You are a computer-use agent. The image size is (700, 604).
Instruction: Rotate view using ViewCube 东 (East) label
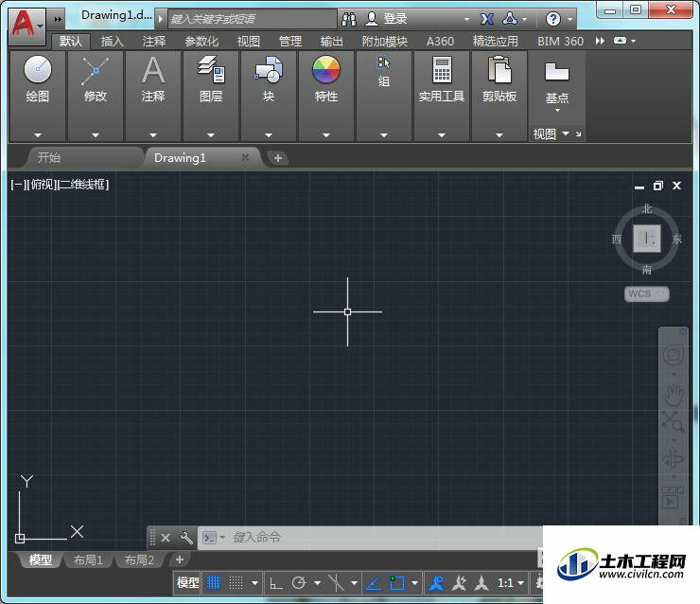tap(676, 239)
